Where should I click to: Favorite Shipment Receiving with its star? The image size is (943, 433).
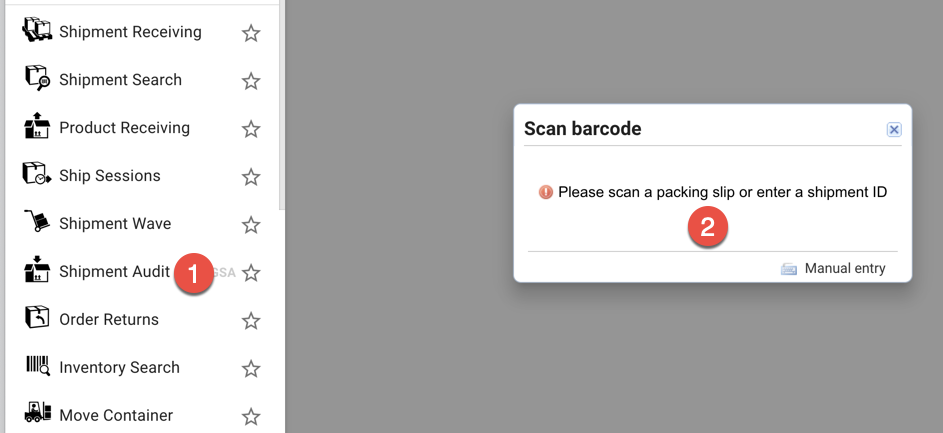251,33
